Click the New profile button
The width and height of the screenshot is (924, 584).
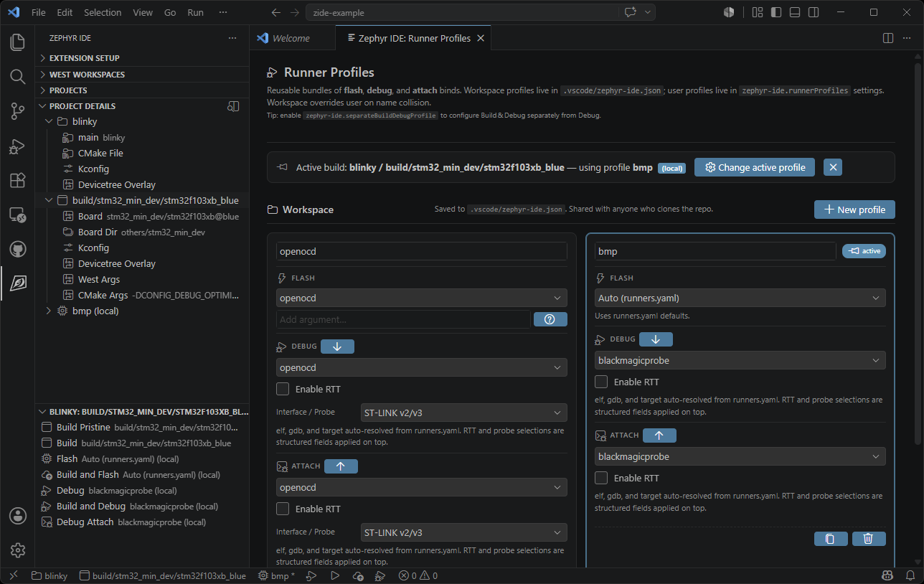click(854, 209)
